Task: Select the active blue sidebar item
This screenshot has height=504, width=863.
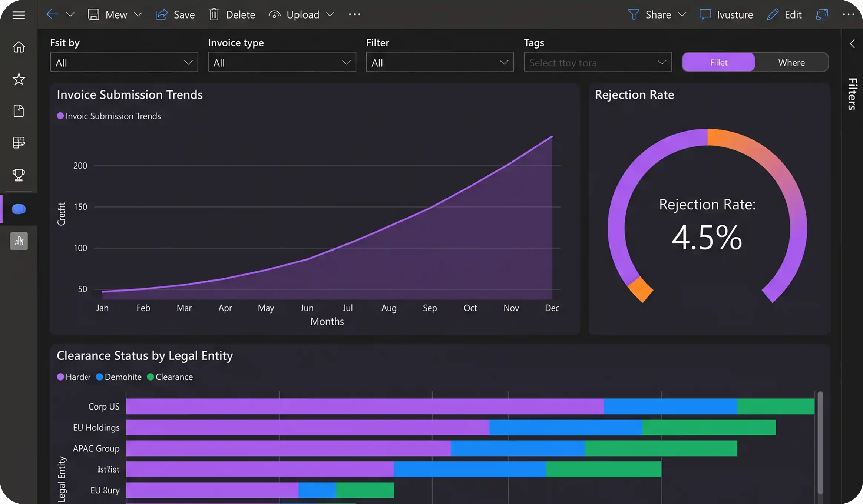Action: click(19, 209)
